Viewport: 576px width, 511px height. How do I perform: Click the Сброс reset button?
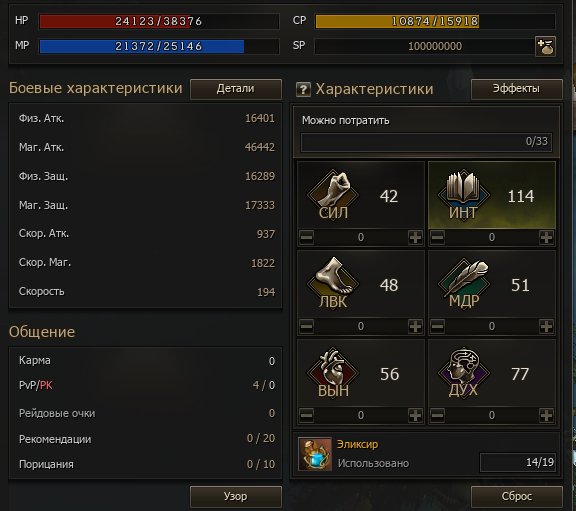pyautogui.click(x=516, y=497)
